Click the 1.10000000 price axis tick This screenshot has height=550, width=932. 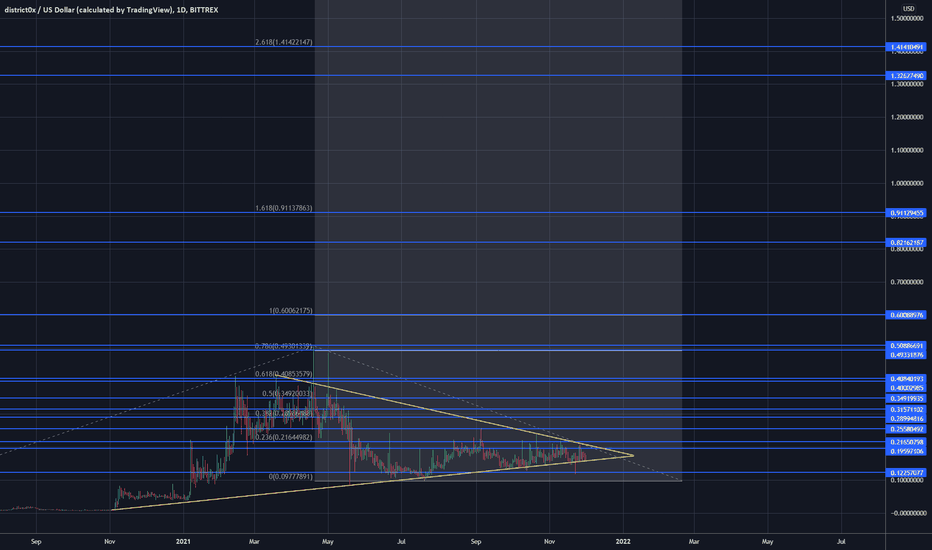pos(906,150)
